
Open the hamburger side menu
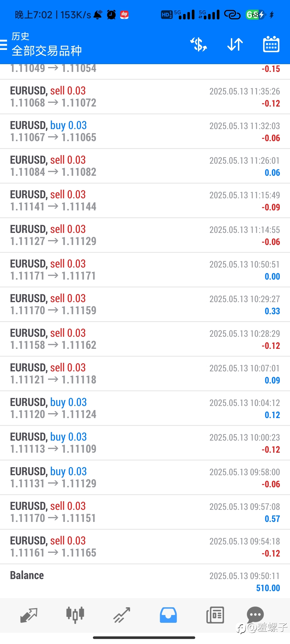pos(3,45)
